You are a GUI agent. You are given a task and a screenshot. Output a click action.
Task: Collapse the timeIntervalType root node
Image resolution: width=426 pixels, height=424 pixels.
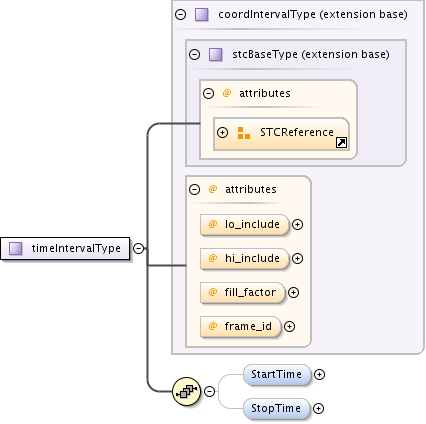[138, 248]
